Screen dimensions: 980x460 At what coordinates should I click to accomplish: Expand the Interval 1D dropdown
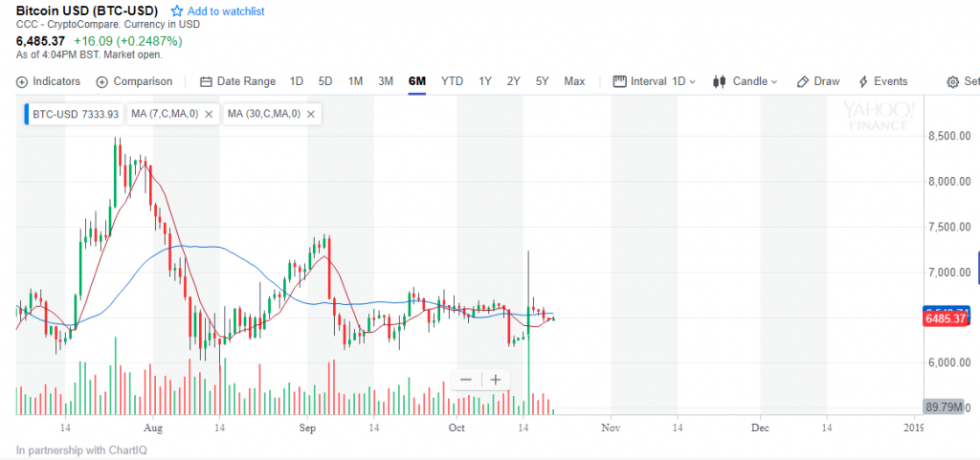(x=655, y=81)
